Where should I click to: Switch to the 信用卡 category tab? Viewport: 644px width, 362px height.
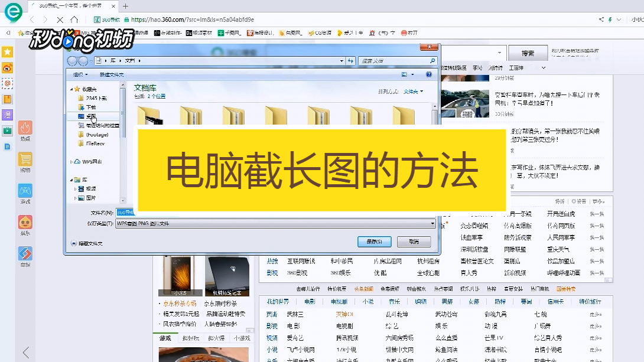point(555,302)
